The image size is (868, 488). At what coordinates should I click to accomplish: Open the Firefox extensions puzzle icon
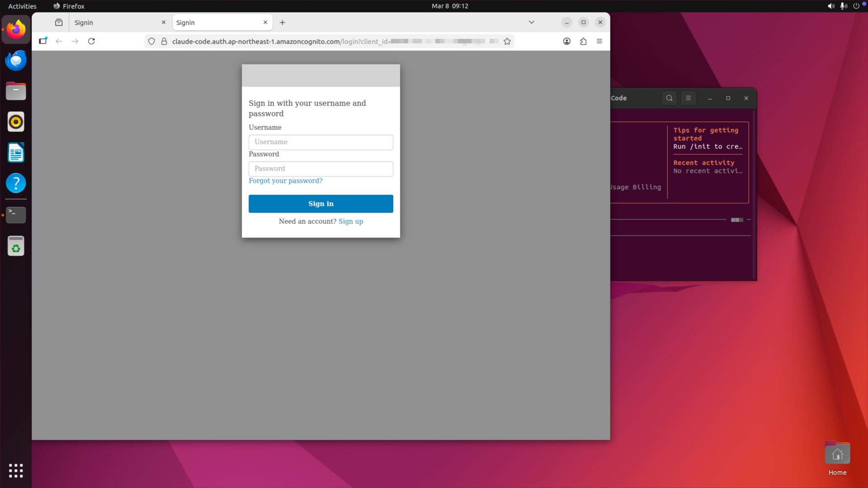click(583, 41)
